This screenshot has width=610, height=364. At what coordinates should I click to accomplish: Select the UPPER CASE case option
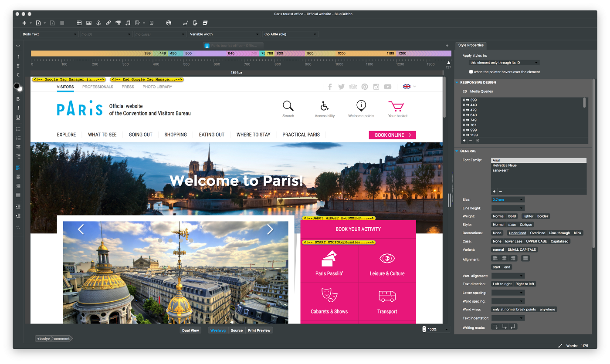coord(536,241)
